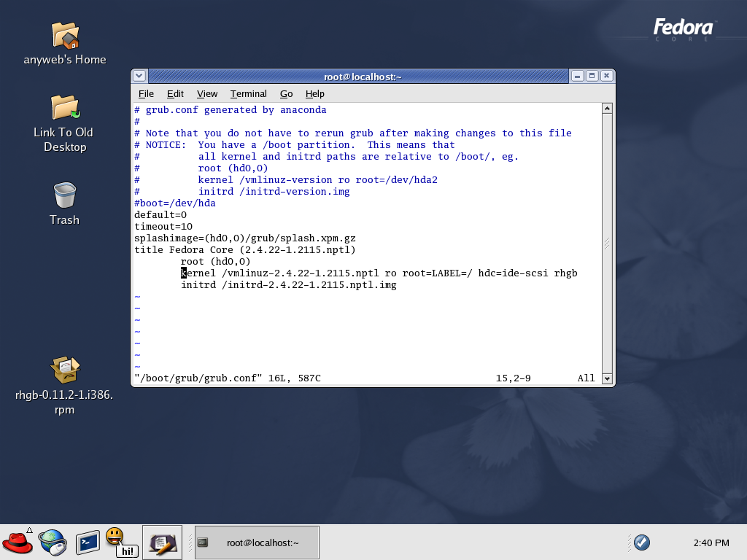Open the Go menu
The height and width of the screenshot is (560, 747).
pos(286,94)
